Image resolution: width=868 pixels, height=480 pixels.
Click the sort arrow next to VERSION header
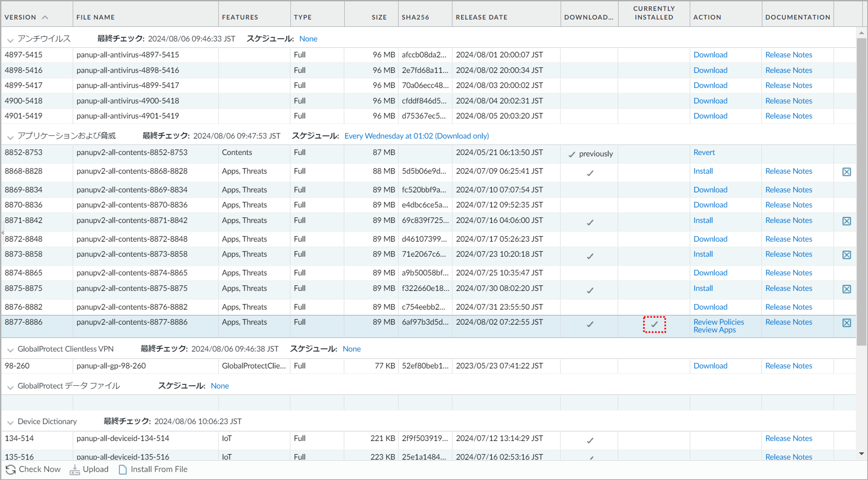tap(45, 17)
